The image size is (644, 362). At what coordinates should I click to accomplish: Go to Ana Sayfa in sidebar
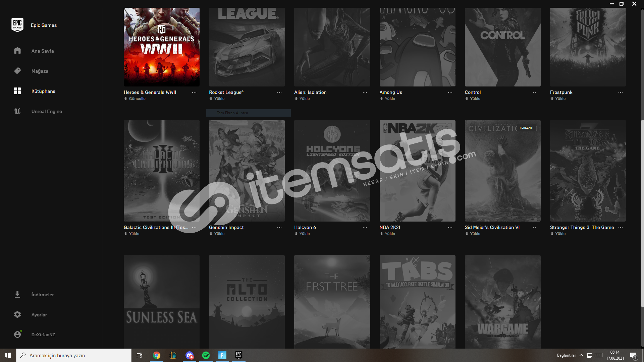point(43,51)
